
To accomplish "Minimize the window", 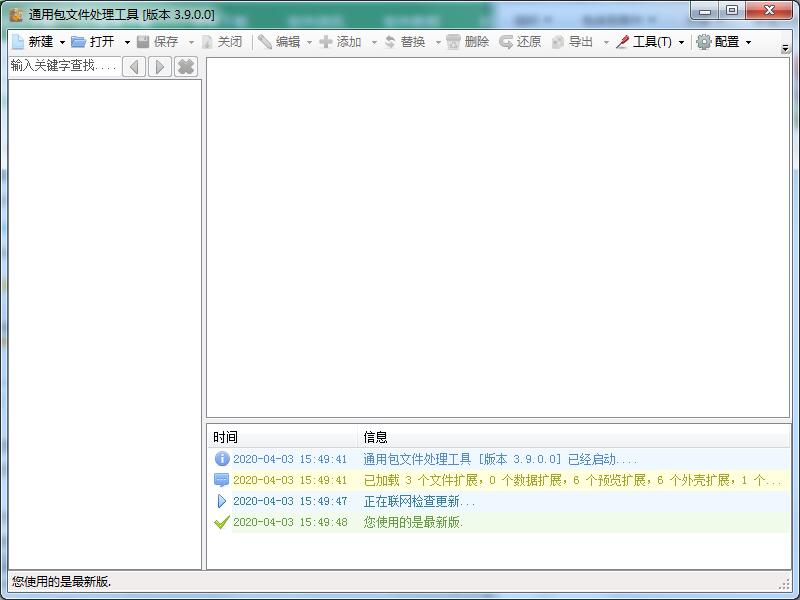I will pos(705,11).
